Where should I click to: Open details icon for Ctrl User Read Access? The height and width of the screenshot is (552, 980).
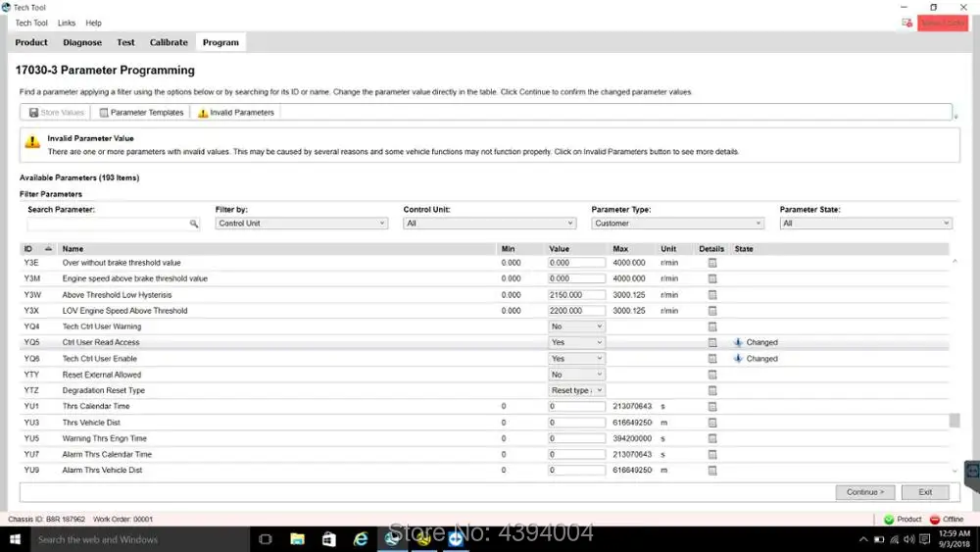tap(711, 342)
